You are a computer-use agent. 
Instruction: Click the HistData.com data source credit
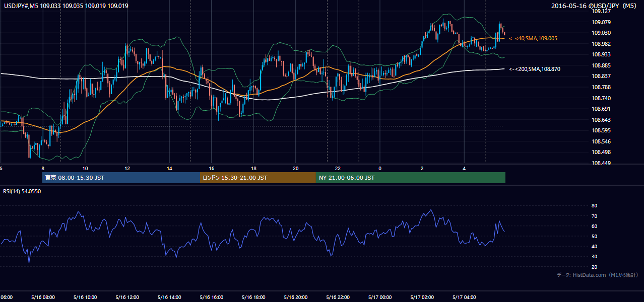click(598, 275)
